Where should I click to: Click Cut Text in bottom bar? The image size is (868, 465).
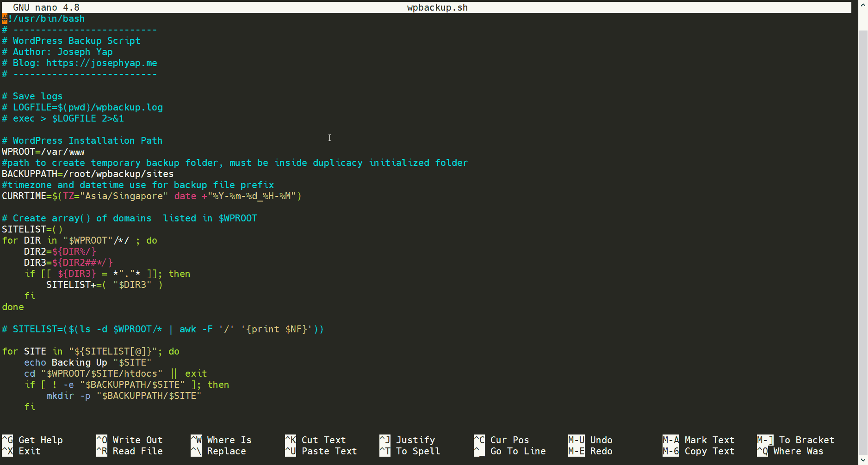(323, 440)
